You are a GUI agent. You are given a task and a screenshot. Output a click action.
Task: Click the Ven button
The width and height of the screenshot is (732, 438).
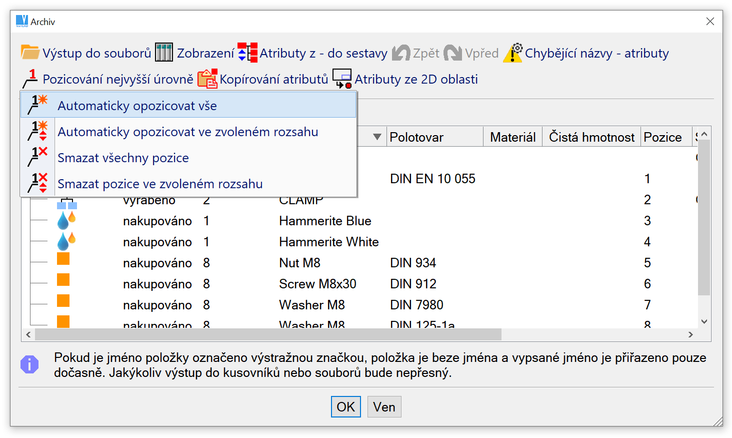click(x=382, y=407)
